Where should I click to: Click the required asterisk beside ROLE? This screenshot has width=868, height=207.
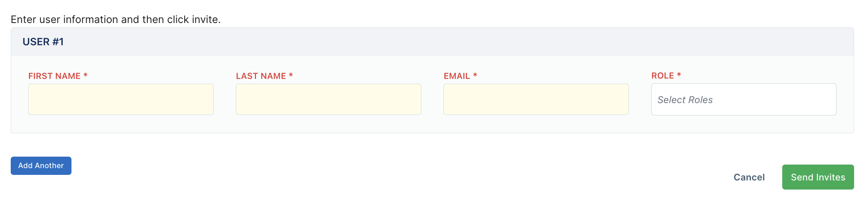tap(679, 75)
